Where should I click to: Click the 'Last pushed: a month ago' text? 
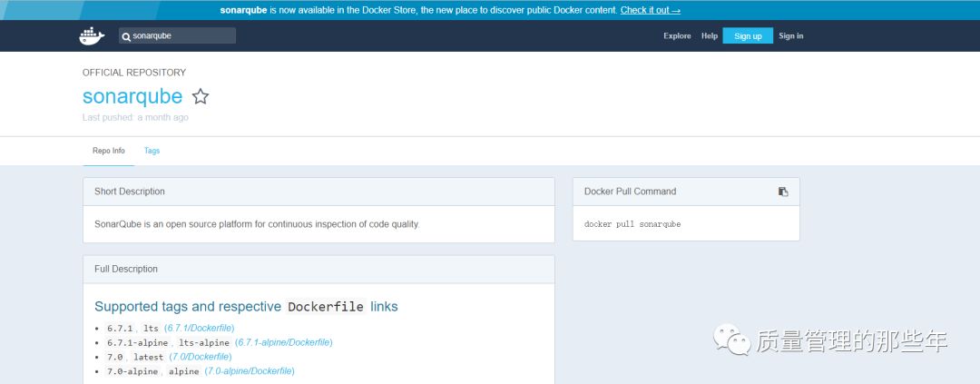click(135, 118)
